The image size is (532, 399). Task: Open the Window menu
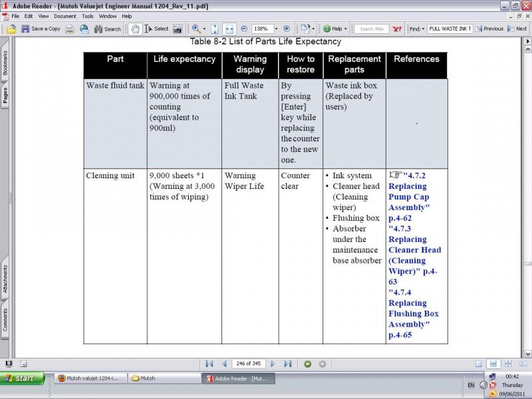108,16
